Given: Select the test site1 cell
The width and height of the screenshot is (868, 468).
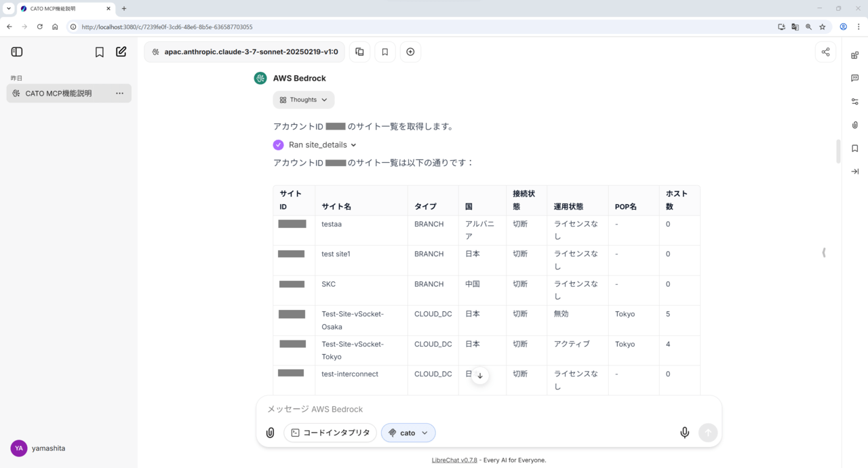Looking at the screenshot, I should click(361, 260).
